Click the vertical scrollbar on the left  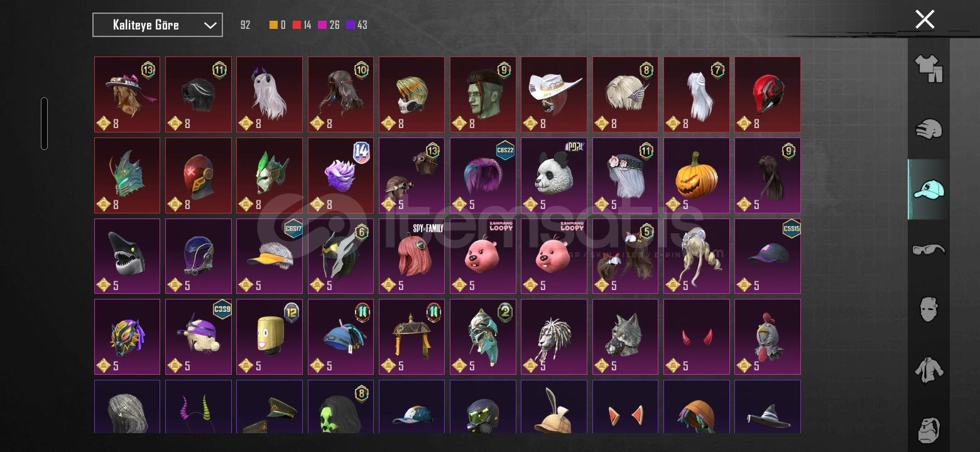tap(44, 124)
